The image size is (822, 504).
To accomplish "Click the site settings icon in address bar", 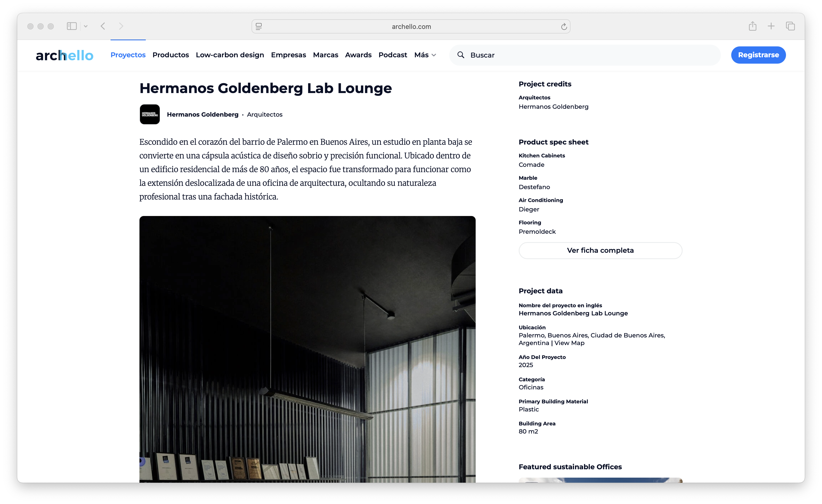I will (259, 26).
